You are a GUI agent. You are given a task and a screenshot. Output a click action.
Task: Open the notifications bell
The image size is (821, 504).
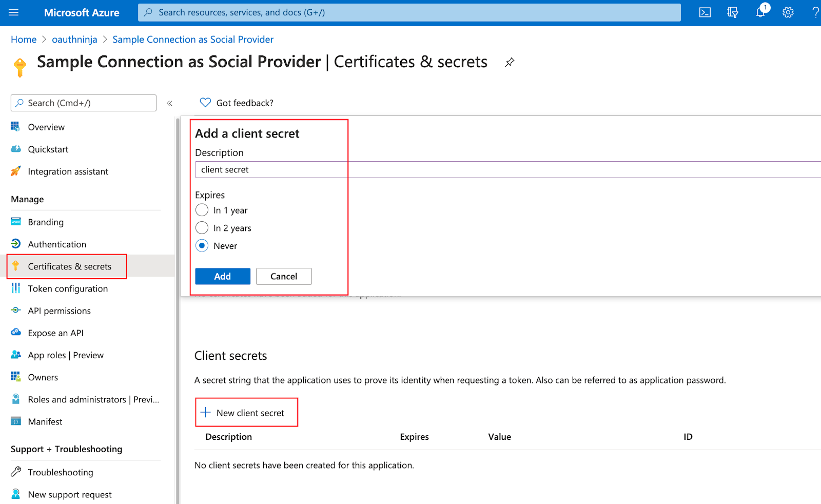click(x=760, y=12)
